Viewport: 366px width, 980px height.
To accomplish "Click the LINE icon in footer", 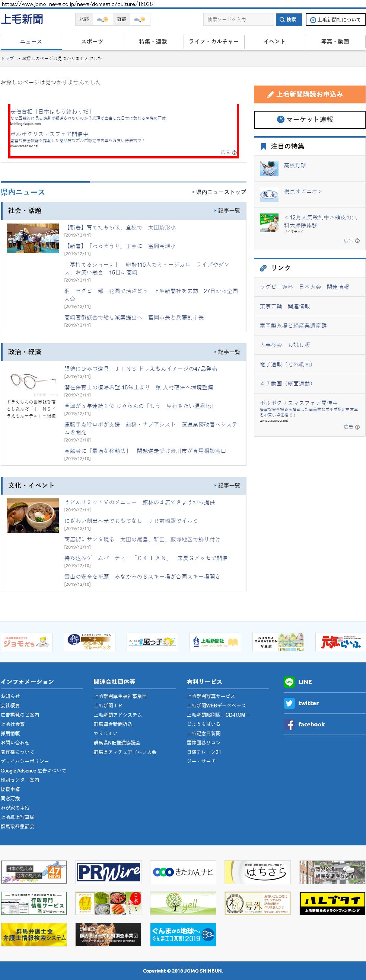I will pos(289,682).
